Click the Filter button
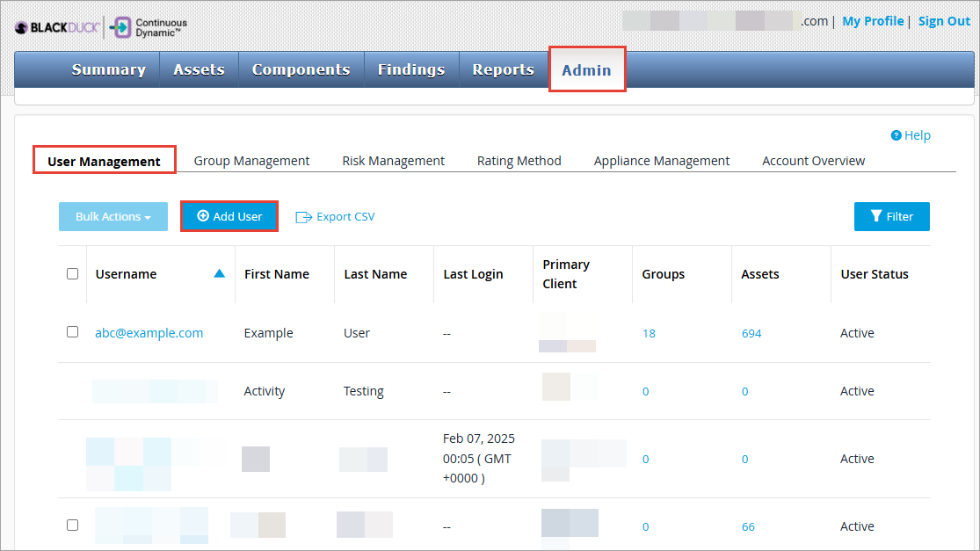Screen dimensions: 980x551 [x=891, y=216]
